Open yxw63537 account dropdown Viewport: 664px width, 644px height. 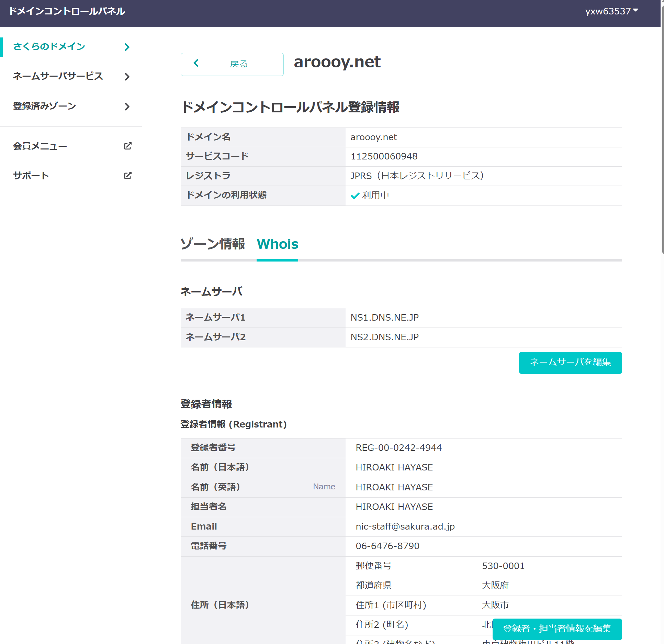click(x=611, y=11)
